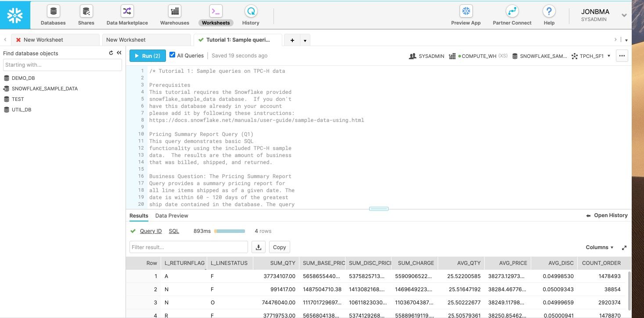
Task: Click the SNOWFLAKE_SAM... database context
Action: pos(540,56)
